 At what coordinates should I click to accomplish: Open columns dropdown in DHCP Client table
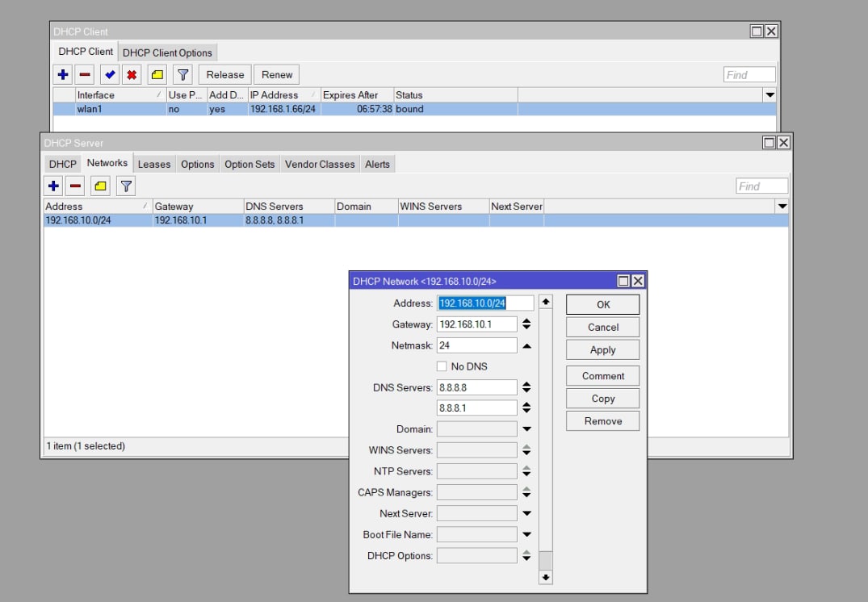(769, 95)
